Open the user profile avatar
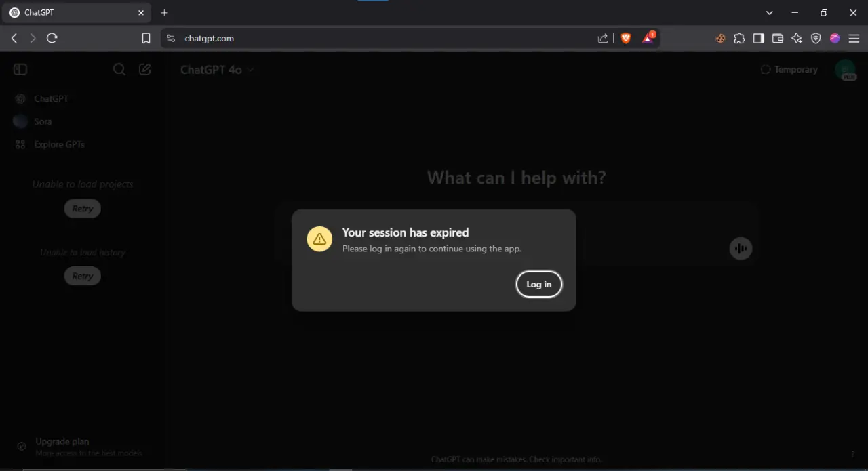This screenshot has width=868, height=471. (845, 69)
